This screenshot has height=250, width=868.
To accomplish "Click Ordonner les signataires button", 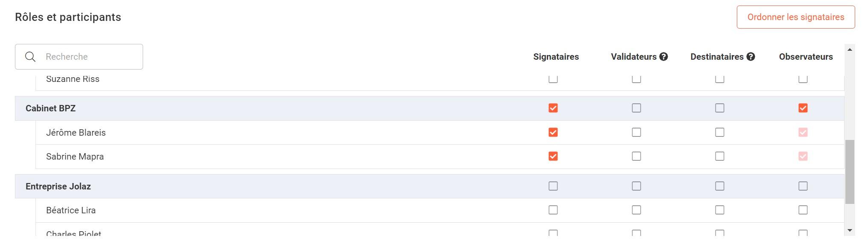I will (796, 17).
